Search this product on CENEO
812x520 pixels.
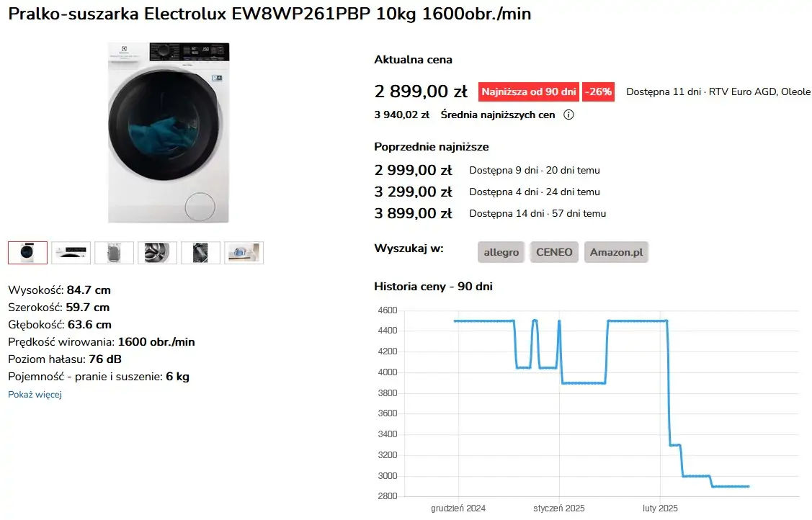(554, 252)
